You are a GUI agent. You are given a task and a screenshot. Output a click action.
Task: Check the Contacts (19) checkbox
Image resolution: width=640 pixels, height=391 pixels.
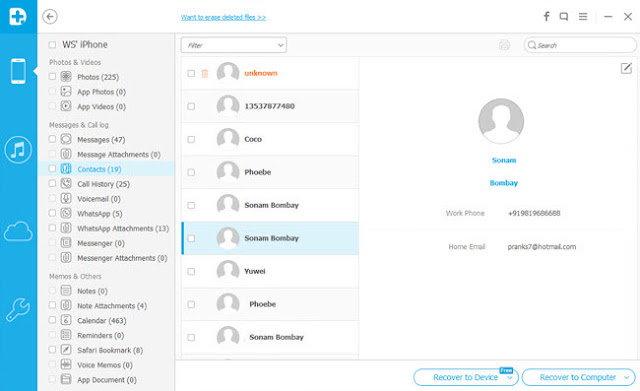[x=52, y=169]
